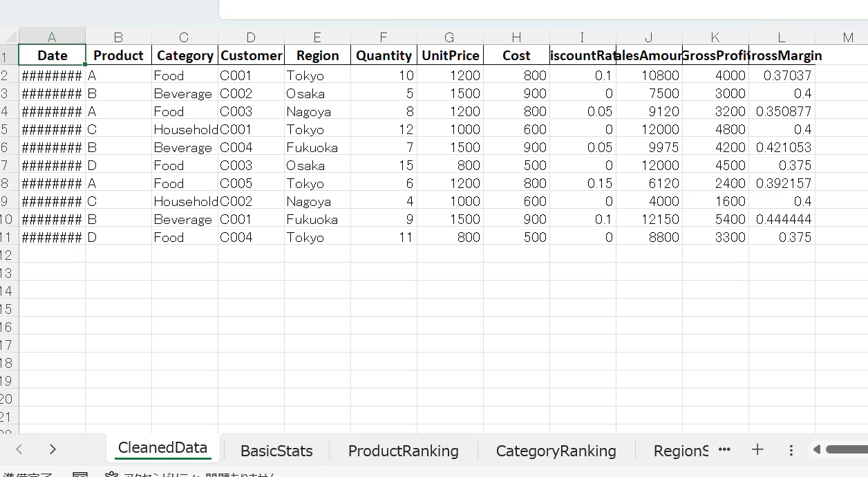868x477 pixels.
Task: Select column B header
Action: pos(118,37)
